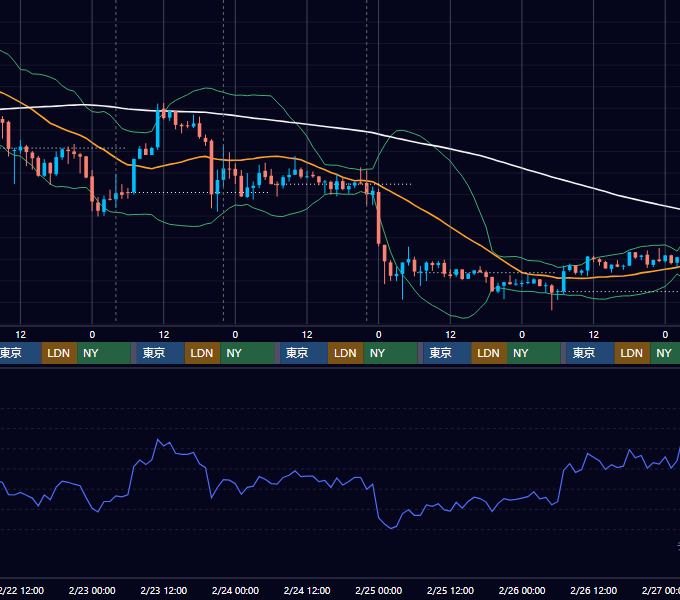Click the 2/22 12:00 time axis label
680x600 pixels.
click(x=21, y=590)
